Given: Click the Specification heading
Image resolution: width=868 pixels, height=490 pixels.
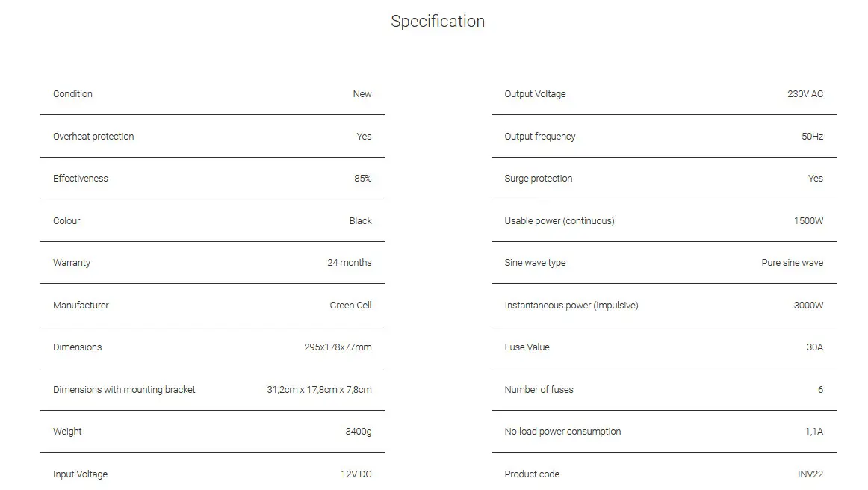Looking at the screenshot, I should pos(438,22).
